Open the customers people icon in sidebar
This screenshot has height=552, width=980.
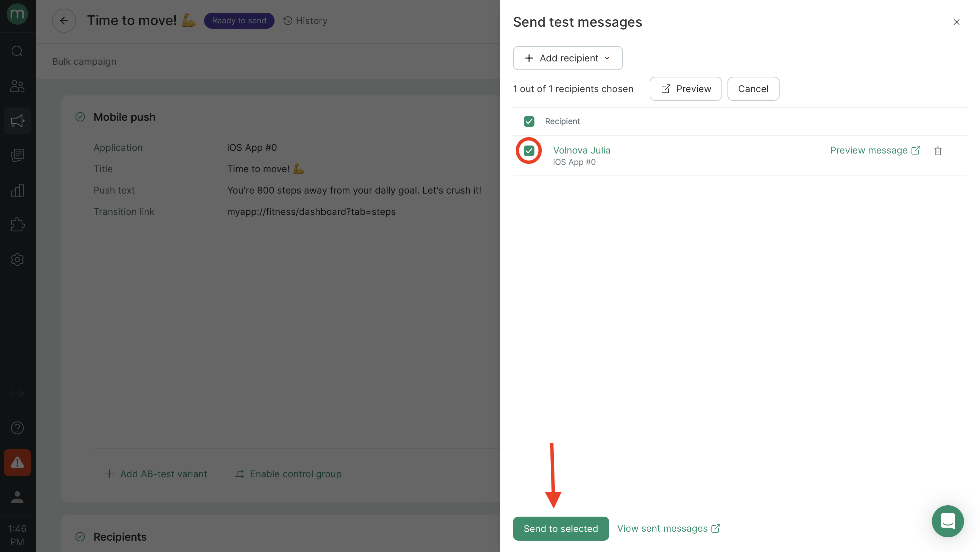(x=17, y=86)
